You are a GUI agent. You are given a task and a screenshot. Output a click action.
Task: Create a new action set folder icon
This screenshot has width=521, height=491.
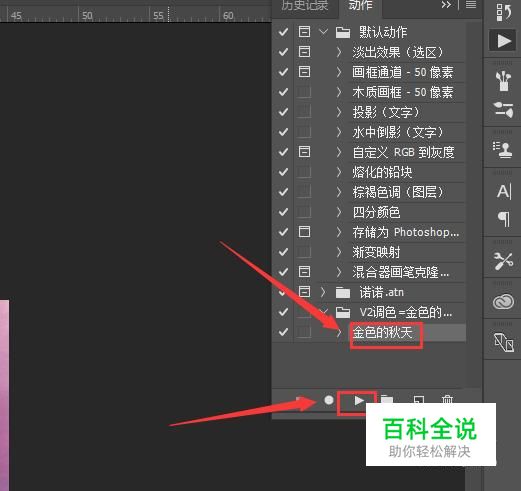(387, 399)
